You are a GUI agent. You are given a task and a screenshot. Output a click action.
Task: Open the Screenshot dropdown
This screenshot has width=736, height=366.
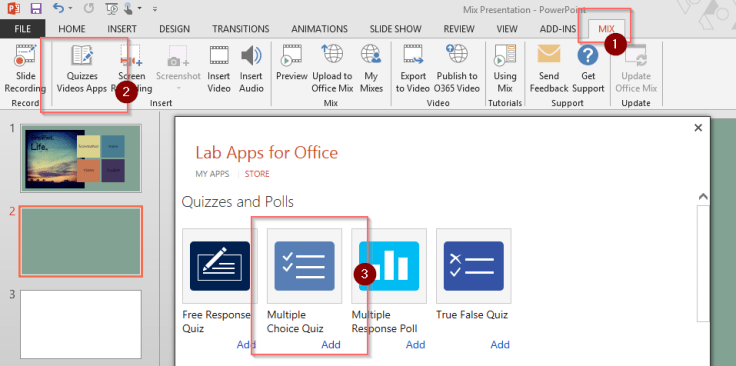[x=178, y=69]
